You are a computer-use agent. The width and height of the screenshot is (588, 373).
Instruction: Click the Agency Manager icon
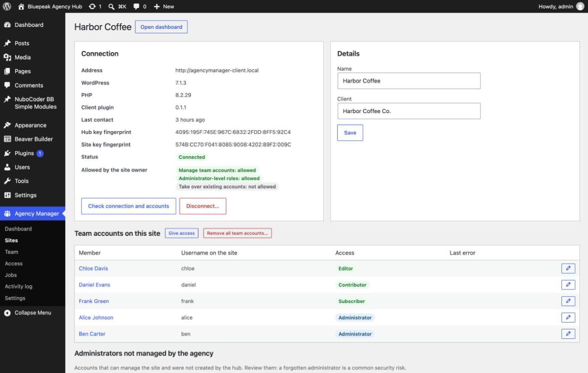click(x=7, y=214)
